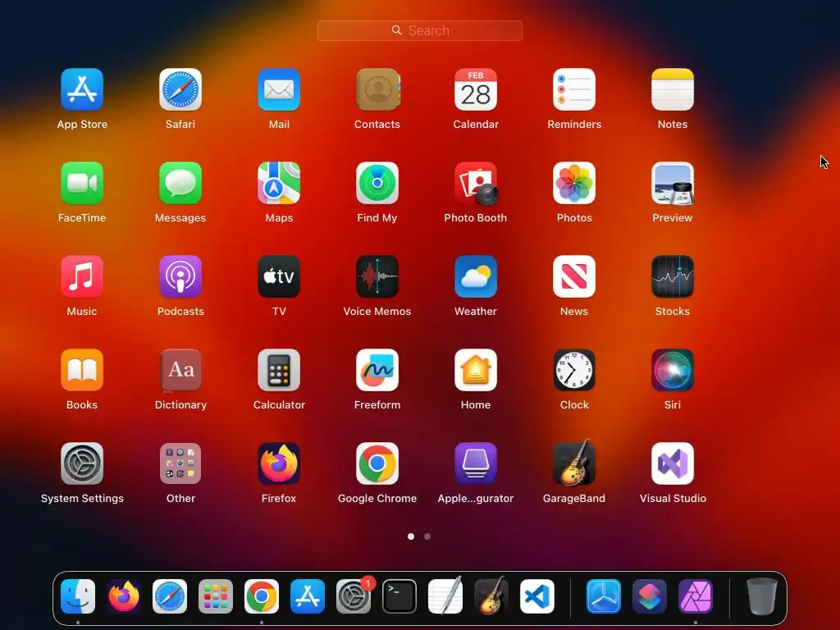Launch Apple TV app

pyautogui.click(x=279, y=276)
